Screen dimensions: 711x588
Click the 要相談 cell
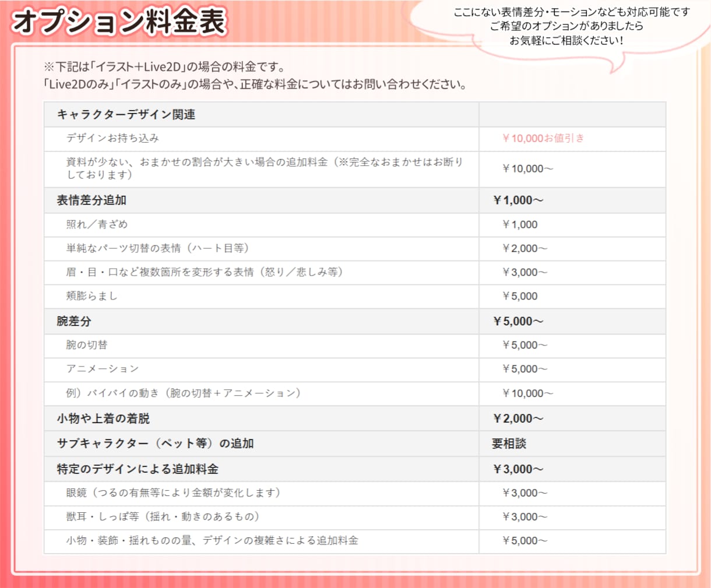pyautogui.click(x=509, y=443)
